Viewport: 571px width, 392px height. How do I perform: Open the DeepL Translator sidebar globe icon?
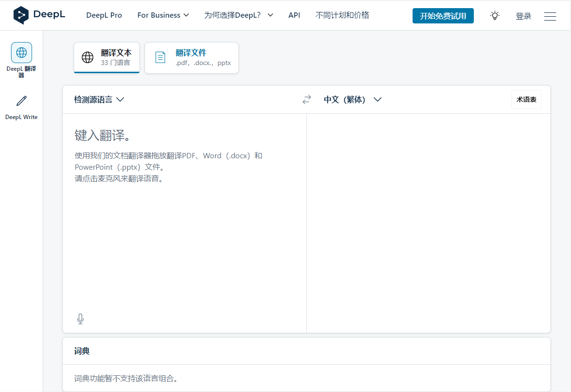point(22,53)
